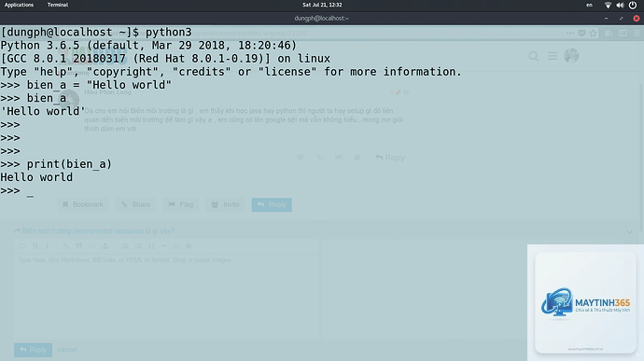644x361 pixels.
Task: Toggle Bold in the composer toolbar
Action: tap(35, 246)
